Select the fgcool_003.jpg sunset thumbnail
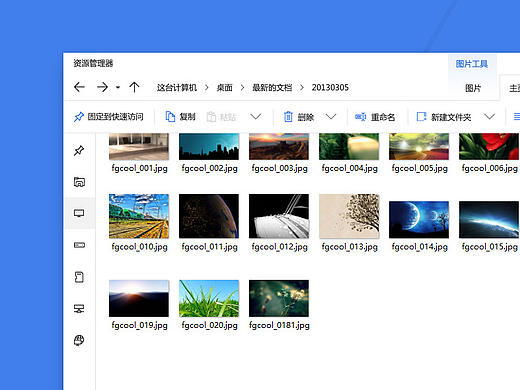This screenshot has width=520, height=390. point(279,146)
